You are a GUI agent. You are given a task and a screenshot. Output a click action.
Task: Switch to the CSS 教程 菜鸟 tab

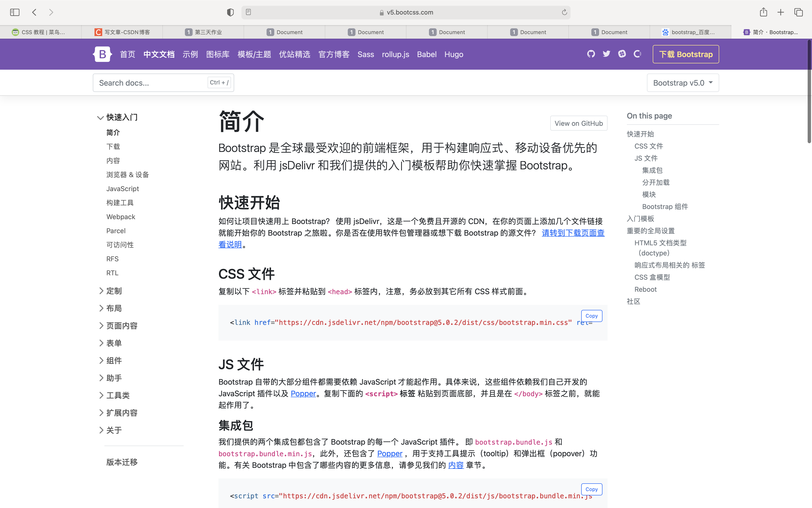(41, 32)
